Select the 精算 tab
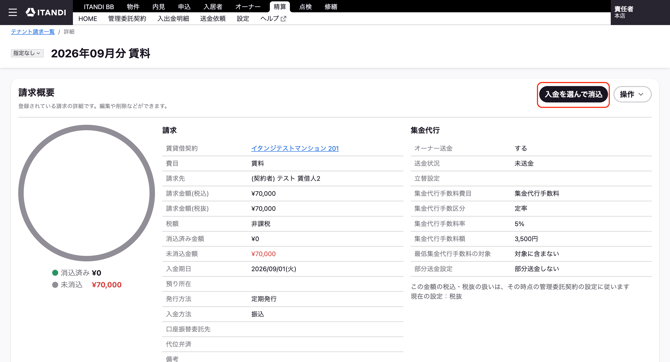The image size is (670, 362). [x=280, y=6]
